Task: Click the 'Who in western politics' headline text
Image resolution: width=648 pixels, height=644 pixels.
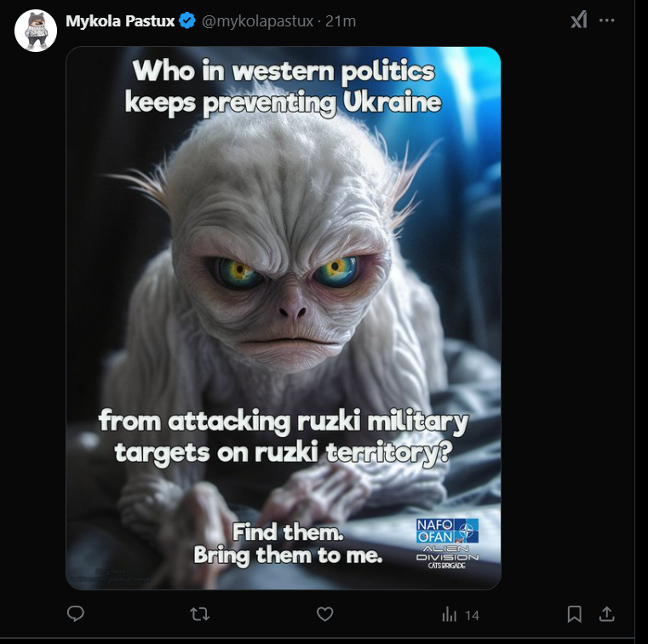Action: coord(284,70)
